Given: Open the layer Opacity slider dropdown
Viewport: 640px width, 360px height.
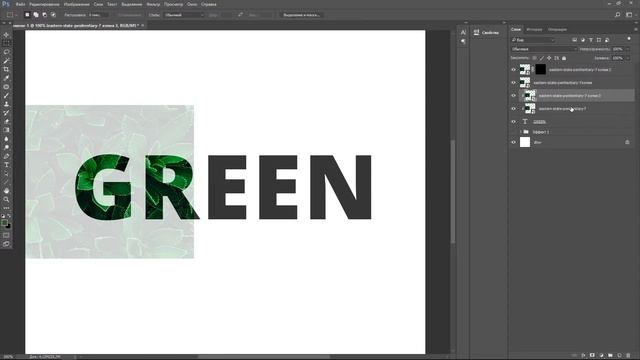Looking at the screenshot, I should 628,49.
